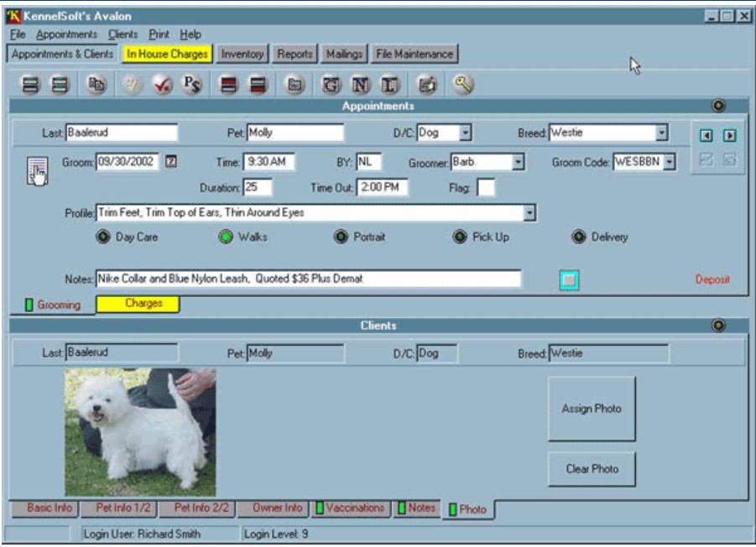Viewport: 756px width, 547px height.
Task: Click the grayed graph icon below previous arrow
Action: [706, 159]
